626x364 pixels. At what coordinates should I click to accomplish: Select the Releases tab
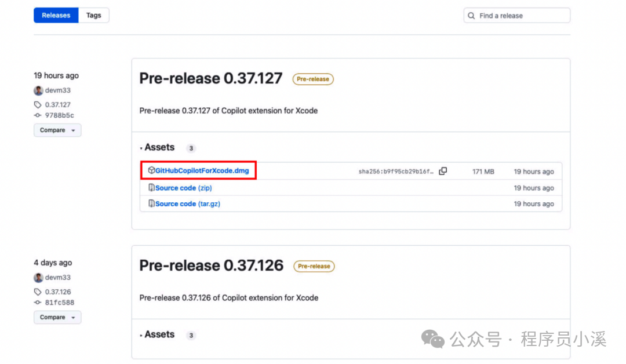(x=55, y=15)
